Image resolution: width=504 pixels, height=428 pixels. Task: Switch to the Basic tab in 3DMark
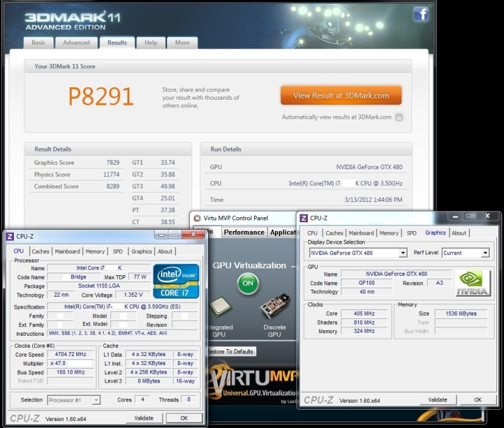tap(38, 43)
